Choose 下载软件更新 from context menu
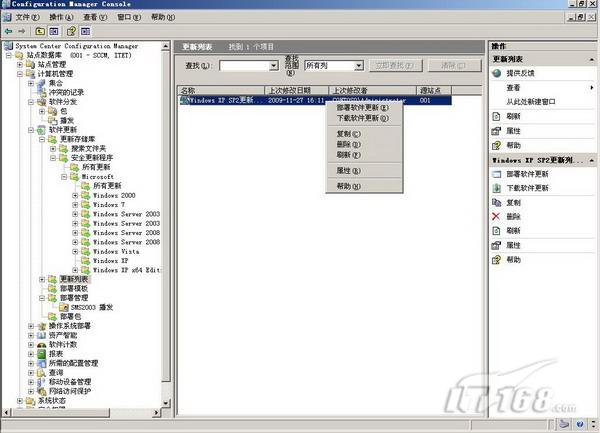This screenshot has height=433, width=600. pyautogui.click(x=364, y=118)
